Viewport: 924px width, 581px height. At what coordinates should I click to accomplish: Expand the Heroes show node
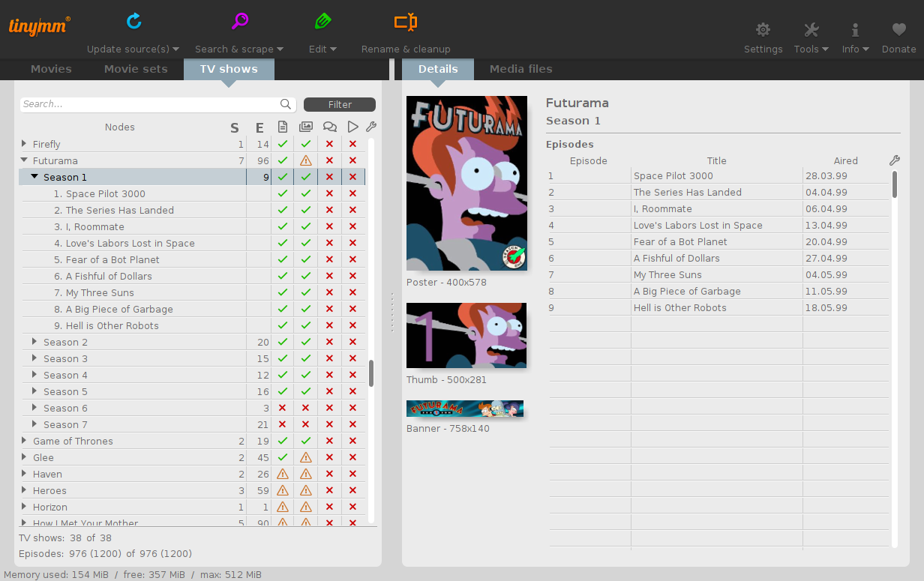(24, 490)
